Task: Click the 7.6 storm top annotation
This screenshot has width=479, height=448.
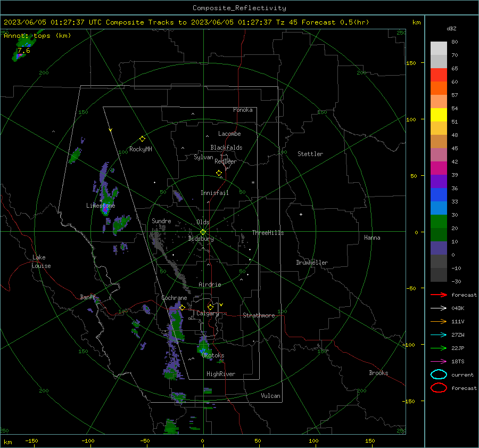Action: [x=24, y=51]
